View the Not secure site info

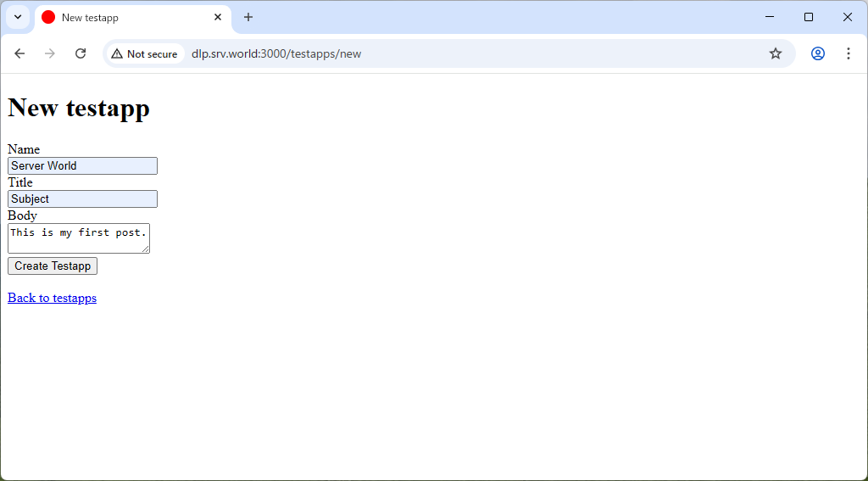145,53
